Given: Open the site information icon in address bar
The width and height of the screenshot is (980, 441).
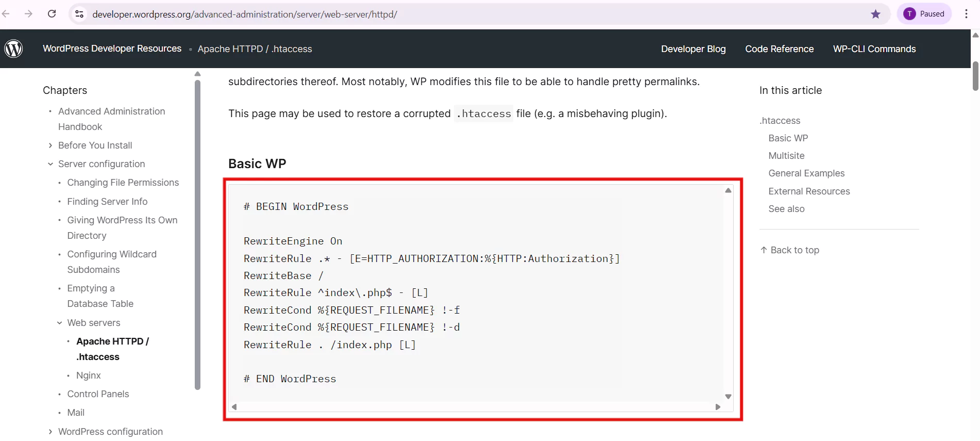Looking at the screenshot, I should [x=79, y=14].
